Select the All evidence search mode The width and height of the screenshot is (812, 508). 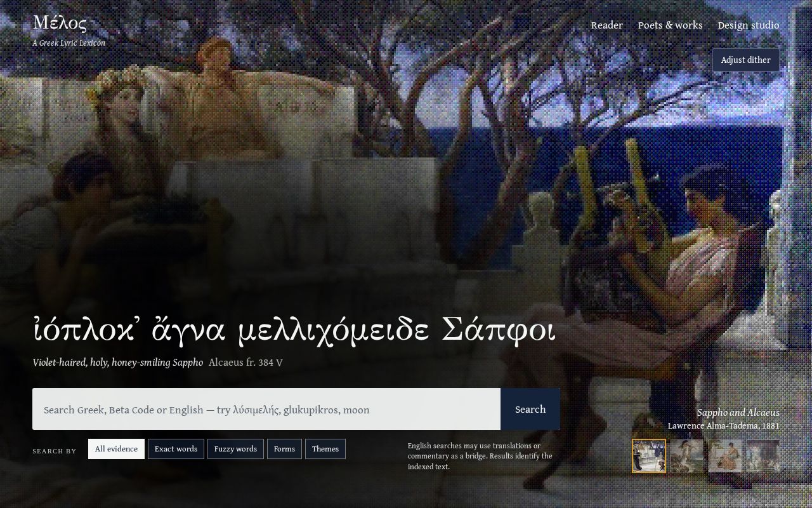116,449
